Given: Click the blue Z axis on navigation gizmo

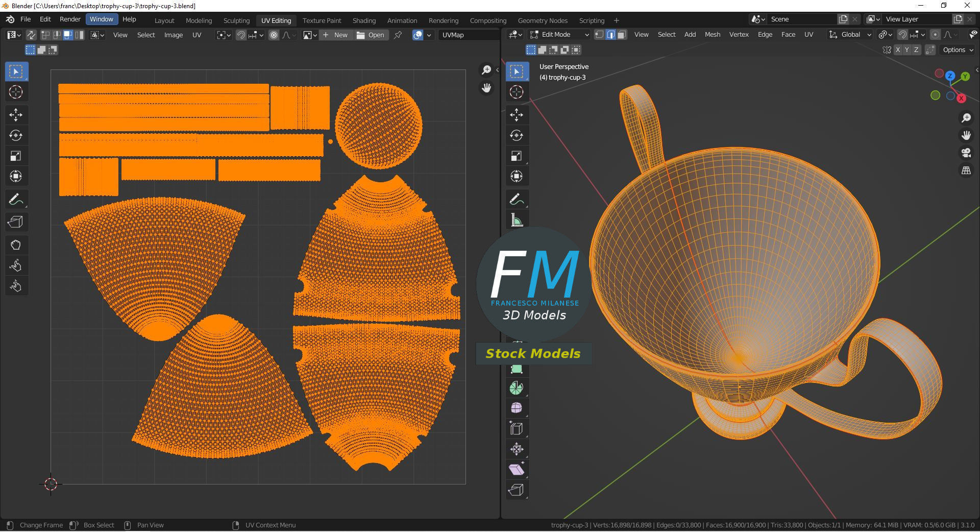Looking at the screenshot, I should tap(950, 76).
